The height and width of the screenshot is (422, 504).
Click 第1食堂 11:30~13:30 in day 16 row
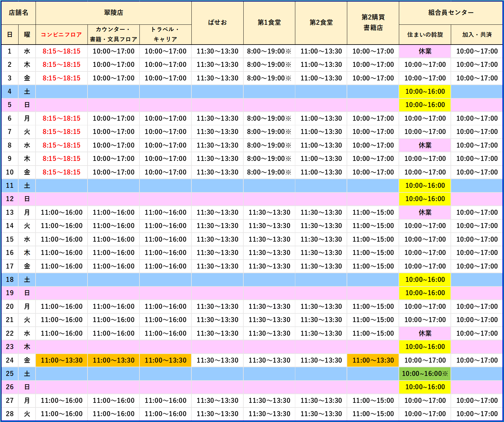pos(269,253)
